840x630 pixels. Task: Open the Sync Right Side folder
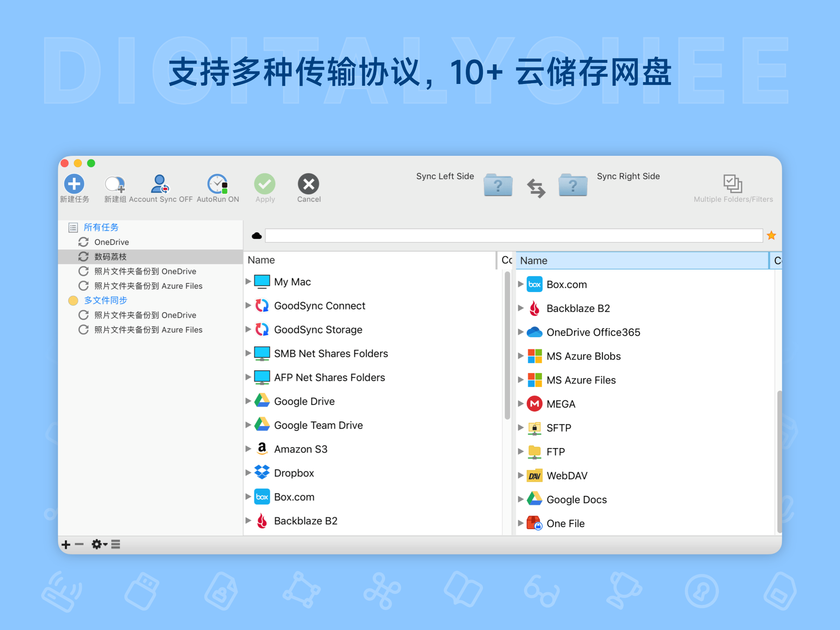coord(573,185)
